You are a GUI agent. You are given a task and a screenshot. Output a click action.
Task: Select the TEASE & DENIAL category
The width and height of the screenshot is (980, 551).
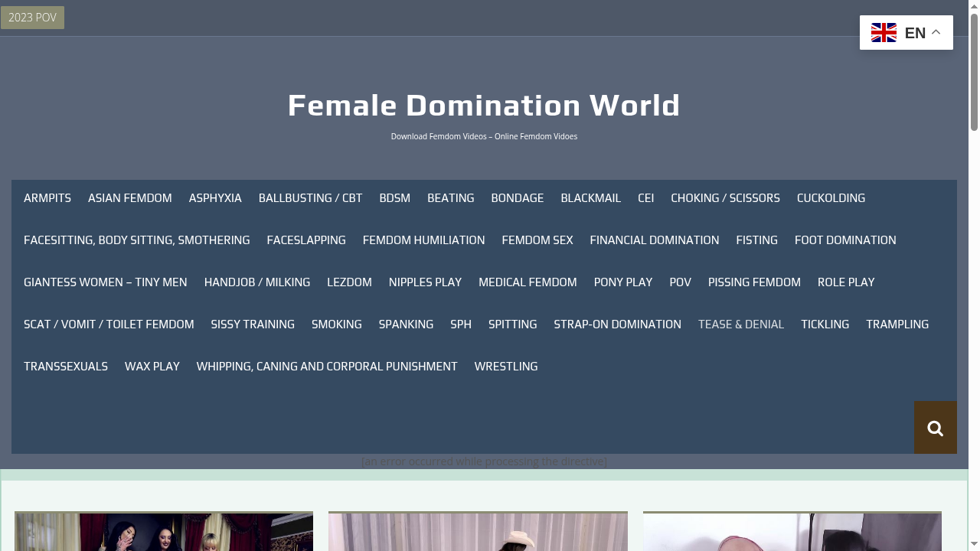740,324
